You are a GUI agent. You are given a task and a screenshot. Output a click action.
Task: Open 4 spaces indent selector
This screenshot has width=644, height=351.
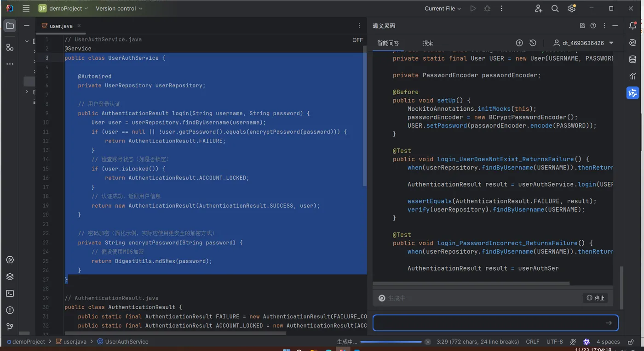[608, 342]
